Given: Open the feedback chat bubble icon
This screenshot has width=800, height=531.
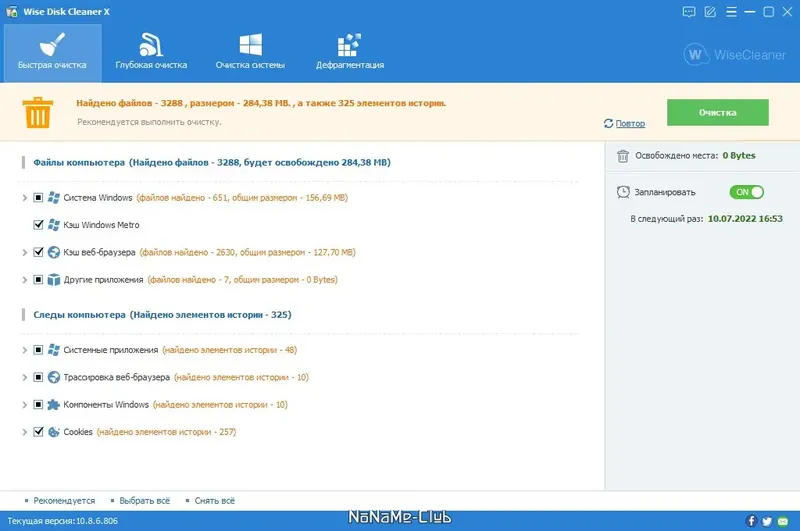Looking at the screenshot, I should (689, 12).
